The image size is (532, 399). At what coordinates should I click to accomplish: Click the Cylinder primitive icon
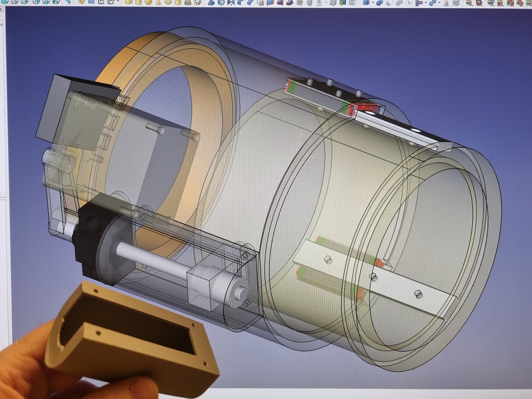(x=138, y=2)
